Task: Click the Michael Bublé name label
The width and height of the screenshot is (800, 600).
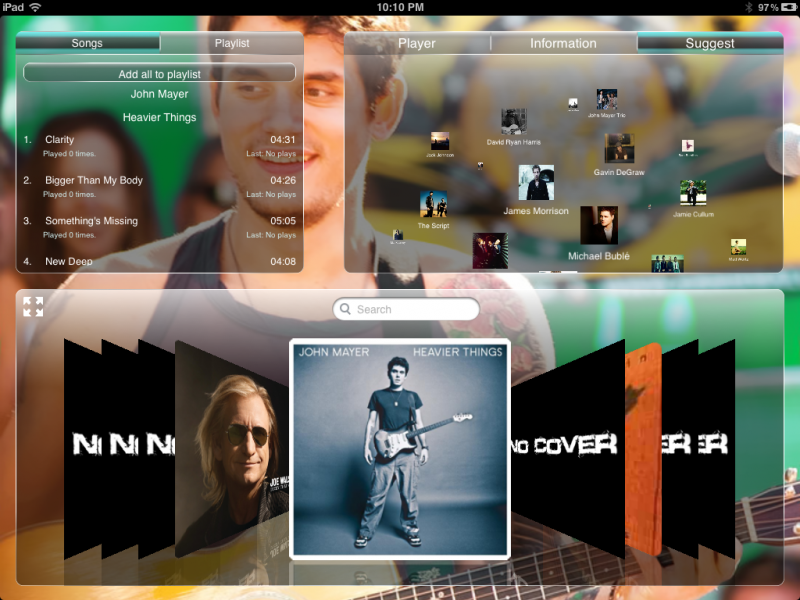Action: 599,256
